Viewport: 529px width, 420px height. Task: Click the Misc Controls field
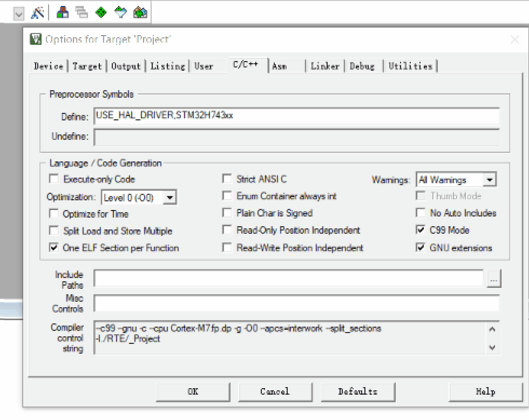296,303
